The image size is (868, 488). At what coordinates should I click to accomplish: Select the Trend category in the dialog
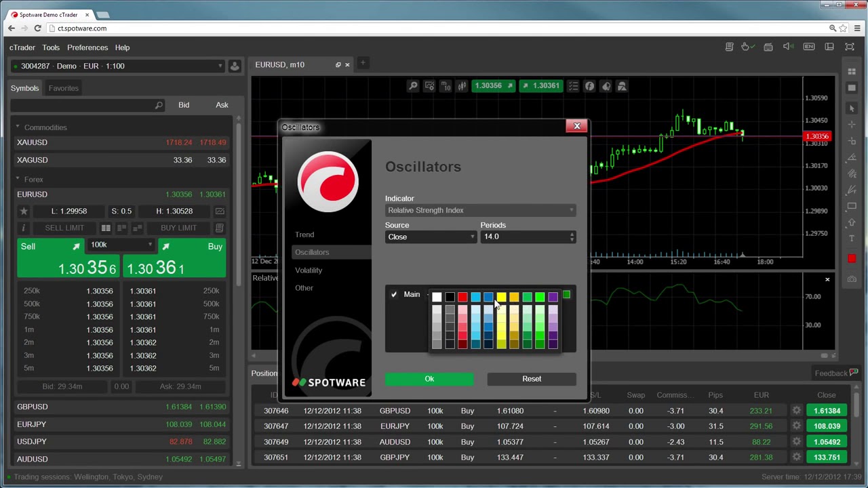[304, 235]
